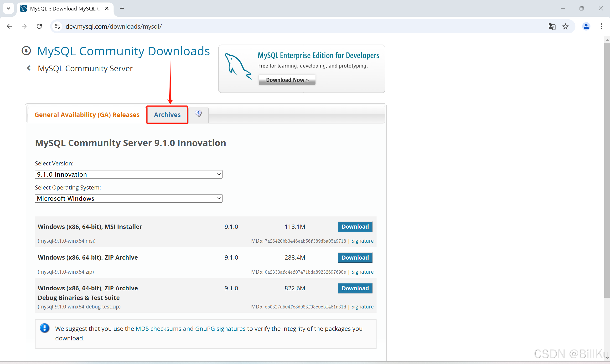Click the vertical page scrollbar thumb
The image size is (610, 364).
pyautogui.click(x=607, y=170)
